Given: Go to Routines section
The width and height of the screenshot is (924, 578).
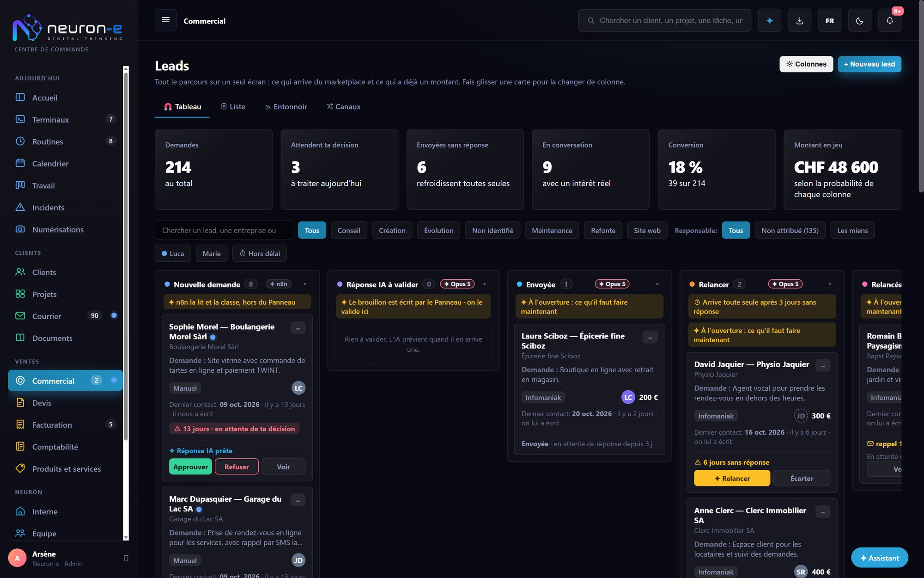Looking at the screenshot, I should [65, 141].
